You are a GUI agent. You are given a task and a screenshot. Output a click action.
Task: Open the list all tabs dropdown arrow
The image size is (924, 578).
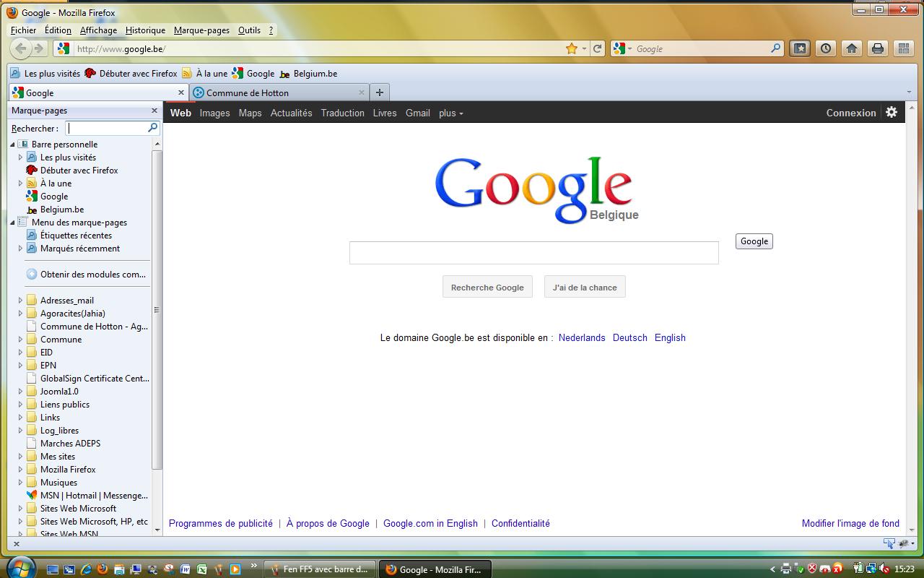coord(909,92)
